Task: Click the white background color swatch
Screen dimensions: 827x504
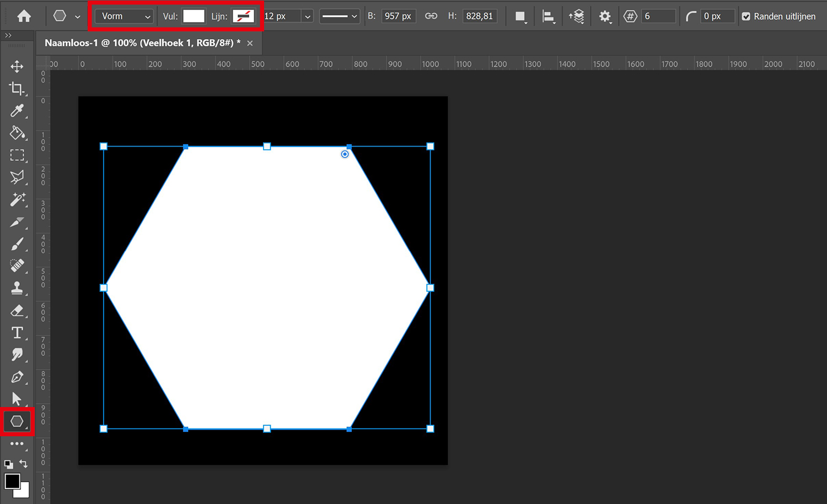Action: (x=23, y=491)
